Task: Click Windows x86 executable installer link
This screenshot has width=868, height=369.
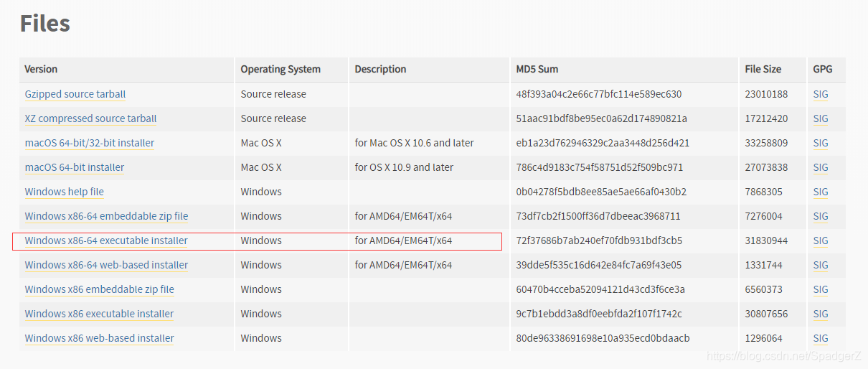Action: (x=99, y=314)
